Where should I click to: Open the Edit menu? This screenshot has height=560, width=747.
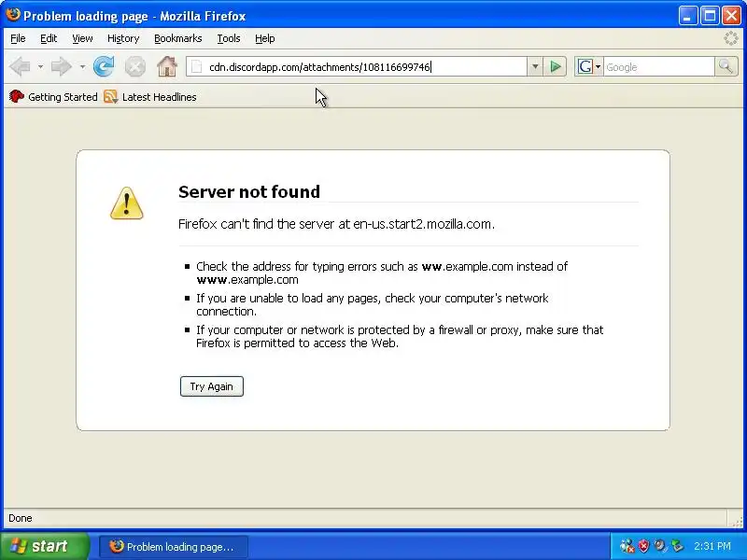[49, 38]
